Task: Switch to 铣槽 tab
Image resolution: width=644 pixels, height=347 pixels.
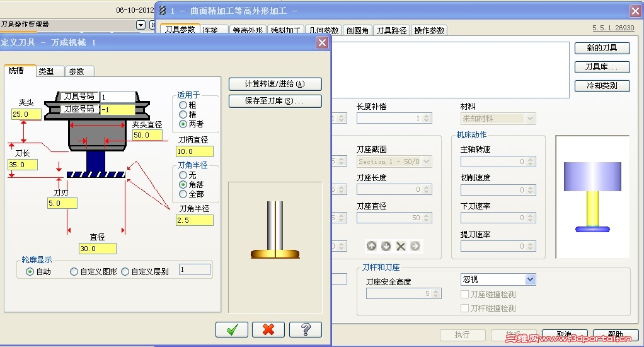Action: tap(20, 71)
